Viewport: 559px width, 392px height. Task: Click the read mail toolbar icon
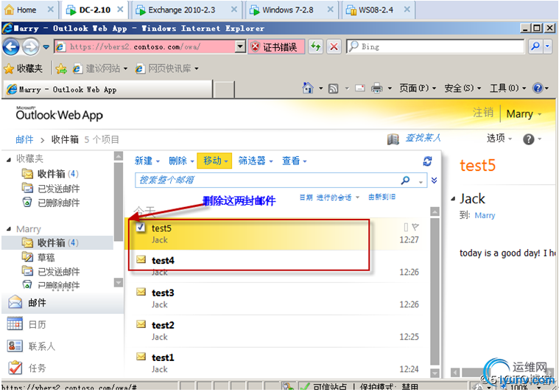coord(360,88)
